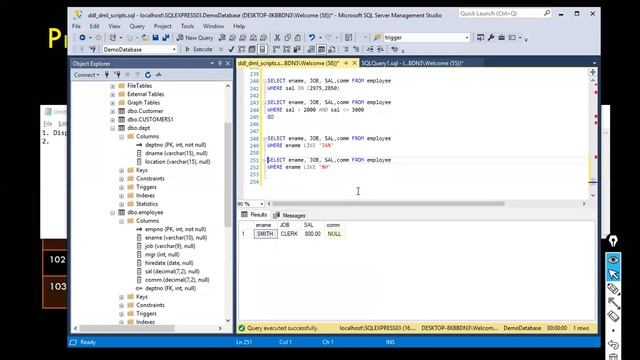
Task: Click the editor horizontal scrollbar
Action: [x=388, y=204]
